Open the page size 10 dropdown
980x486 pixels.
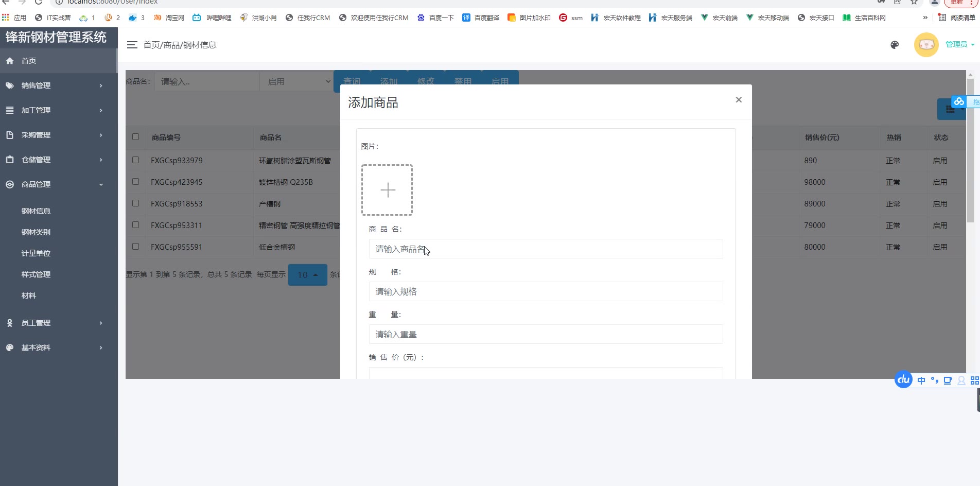point(308,275)
